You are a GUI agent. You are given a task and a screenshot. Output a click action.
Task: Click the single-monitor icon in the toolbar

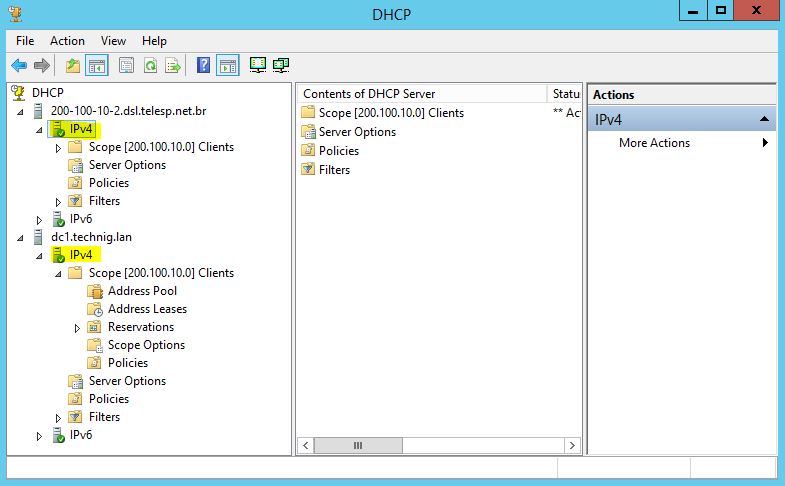[x=258, y=65]
